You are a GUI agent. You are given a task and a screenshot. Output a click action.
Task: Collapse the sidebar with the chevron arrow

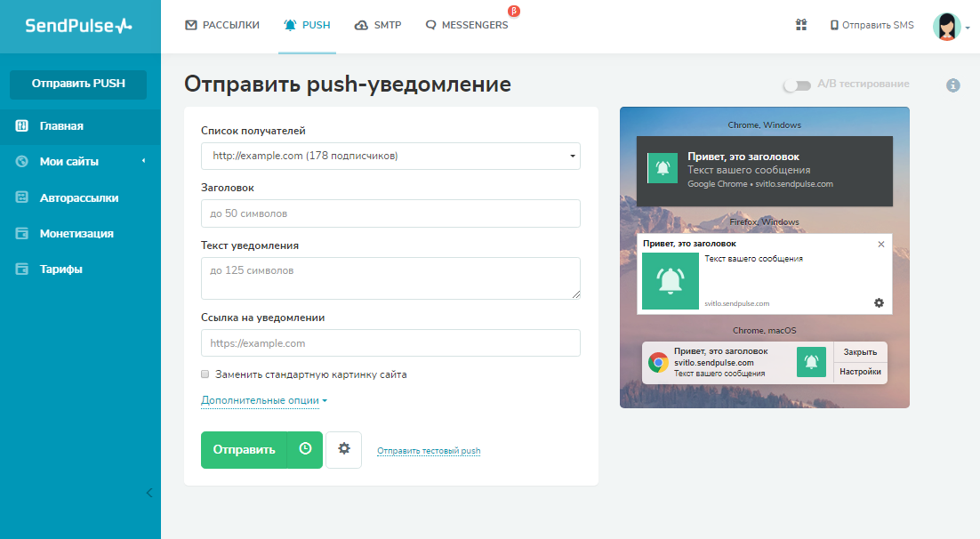coord(149,493)
